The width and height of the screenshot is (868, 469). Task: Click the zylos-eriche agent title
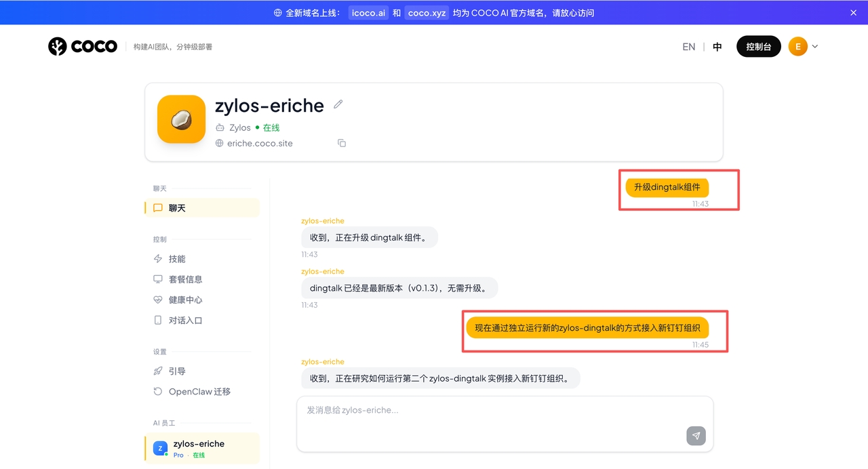pyautogui.click(x=269, y=105)
